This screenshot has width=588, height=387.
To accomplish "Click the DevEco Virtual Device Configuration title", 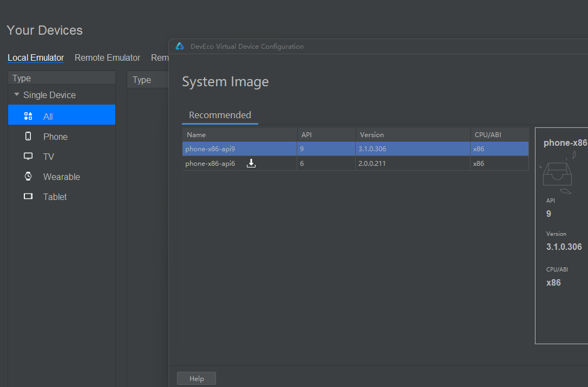I will point(247,46).
